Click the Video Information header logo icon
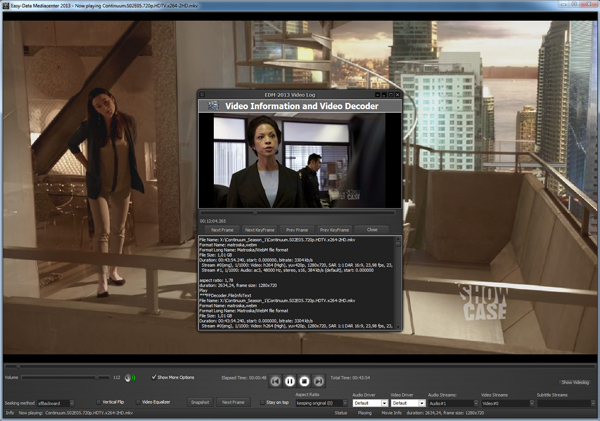 pos(213,106)
